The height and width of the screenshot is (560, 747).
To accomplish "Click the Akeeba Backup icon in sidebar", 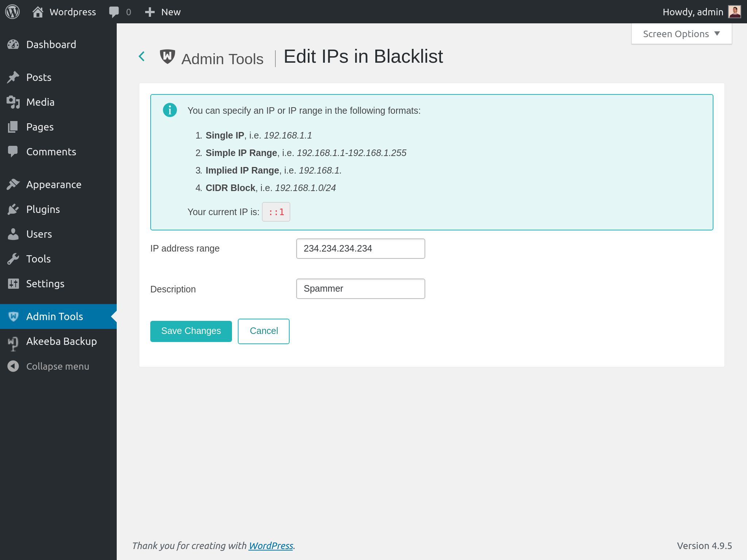I will point(13,343).
